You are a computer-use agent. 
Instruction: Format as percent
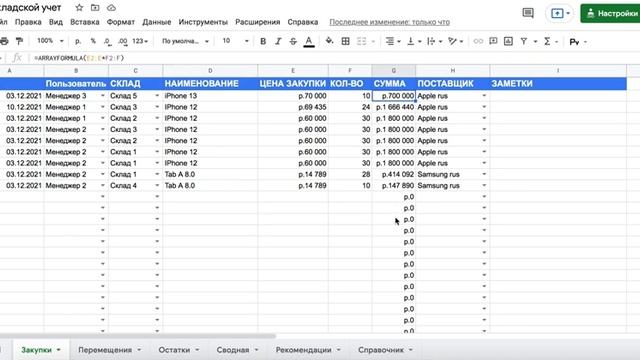pyautogui.click(x=93, y=41)
